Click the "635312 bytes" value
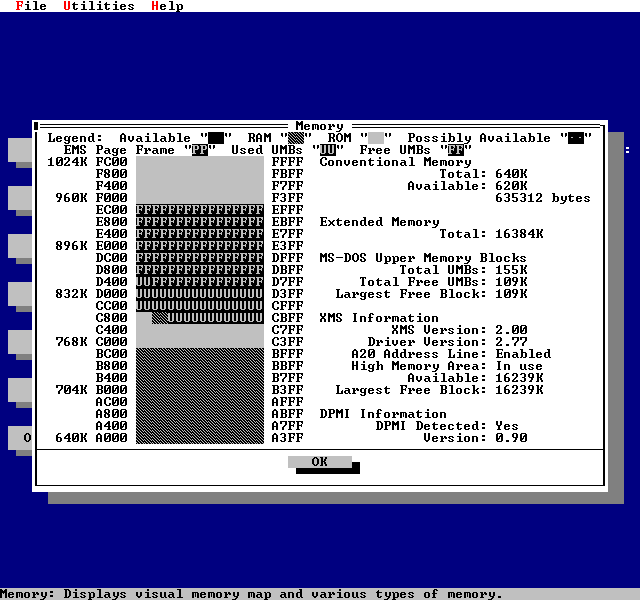Image resolution: width=640 pixels, height=600 pixels. pyautogui.click(x=543, y=198)
